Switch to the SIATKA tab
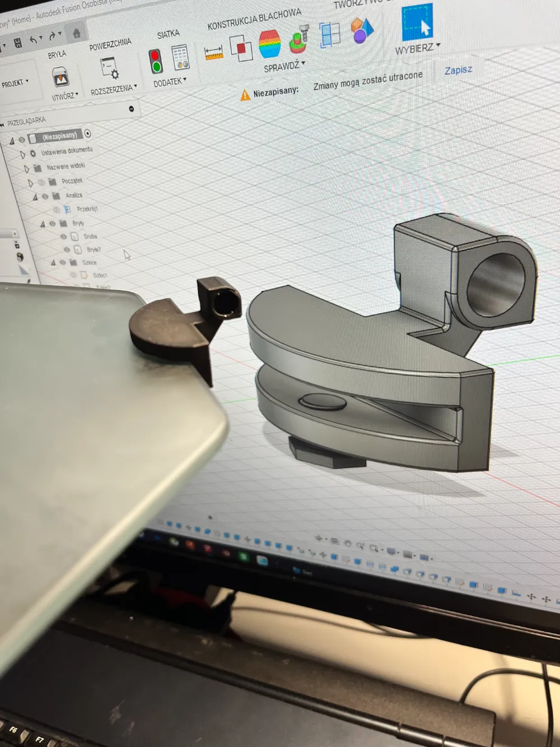The image size is (560, 747). [x=168, y=34]
